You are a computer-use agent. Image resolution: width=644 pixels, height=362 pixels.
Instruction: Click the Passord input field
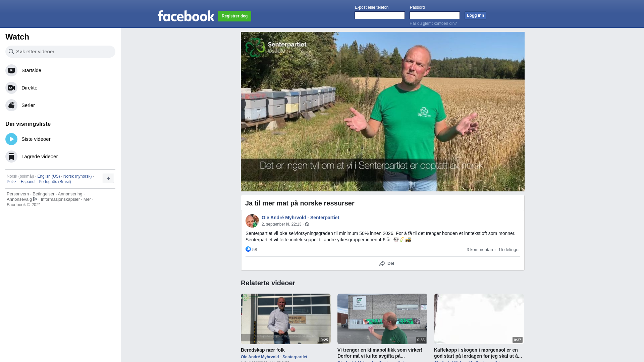pyautogui.click(x=435, y=15)
